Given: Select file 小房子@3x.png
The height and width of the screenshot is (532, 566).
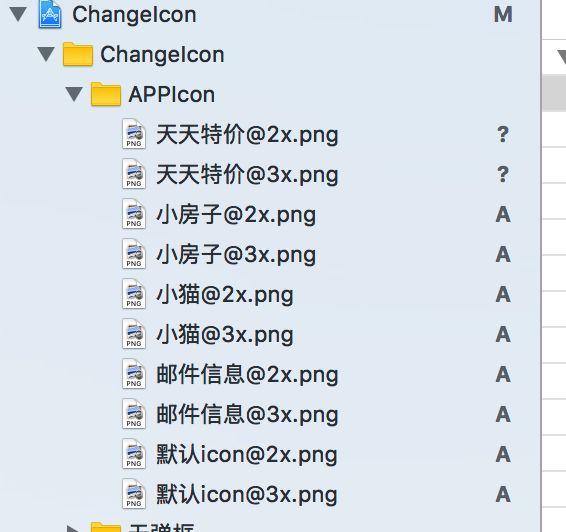Looking at the screenshot, I should pos(236,255).
